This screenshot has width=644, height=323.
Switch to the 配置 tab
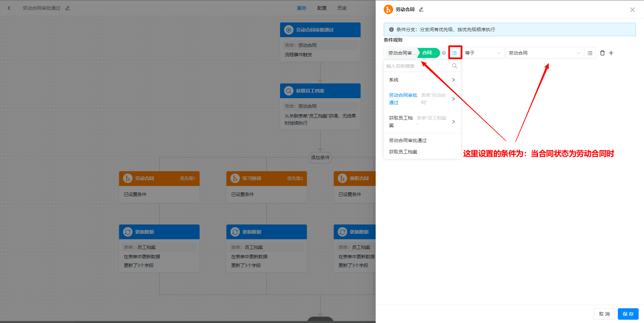322,8
